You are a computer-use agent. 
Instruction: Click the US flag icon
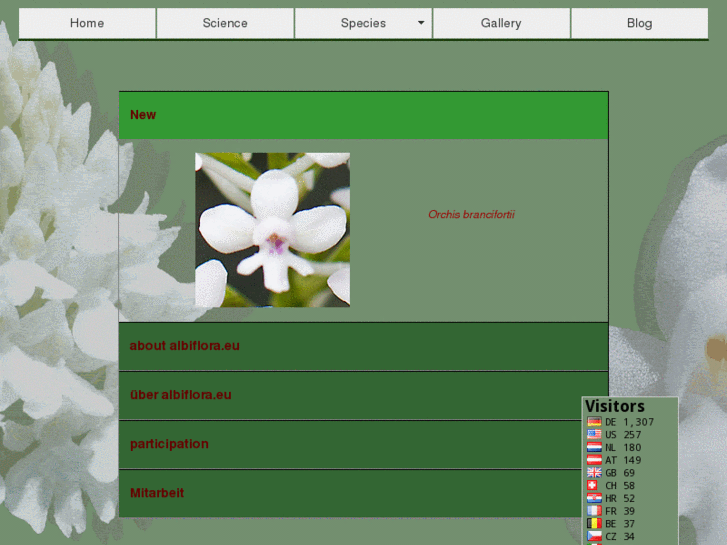(x=594, y=435)
